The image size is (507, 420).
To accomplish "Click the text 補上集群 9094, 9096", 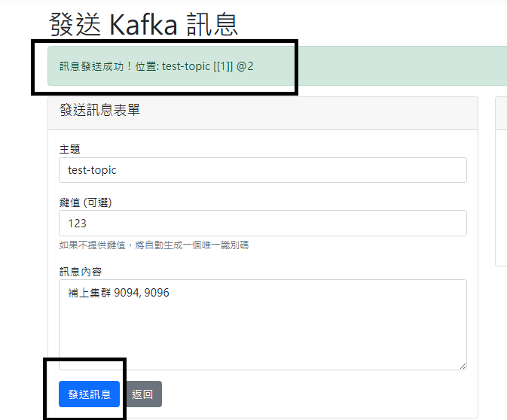I will [x=118, y=293].
